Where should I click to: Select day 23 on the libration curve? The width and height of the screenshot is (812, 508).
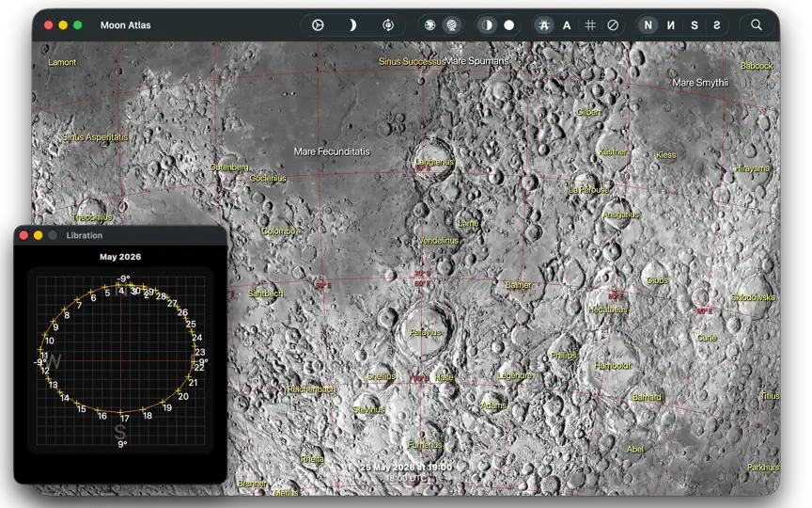(x=200, y=352)
